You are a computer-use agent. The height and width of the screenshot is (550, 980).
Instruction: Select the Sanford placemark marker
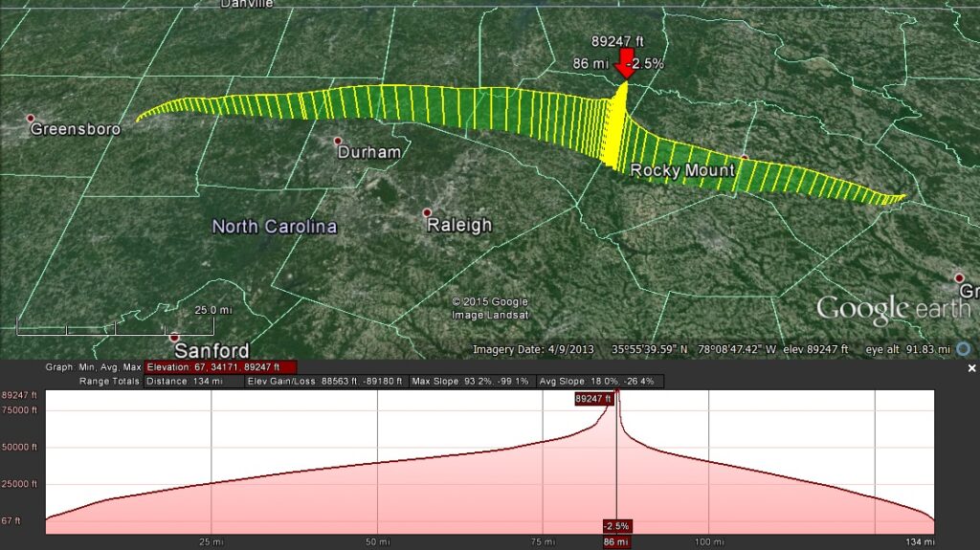174,338
